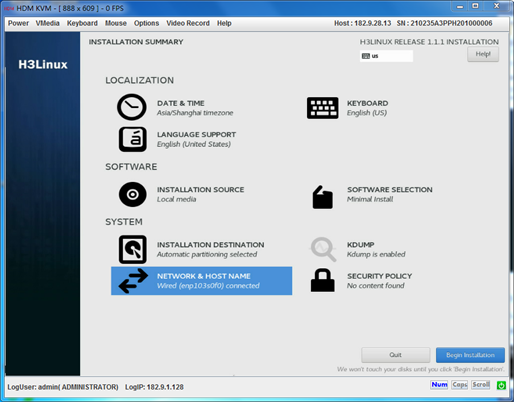Click the SN serial number text
This screenshot has height=402, width=514.
click(x=444, y=23)
